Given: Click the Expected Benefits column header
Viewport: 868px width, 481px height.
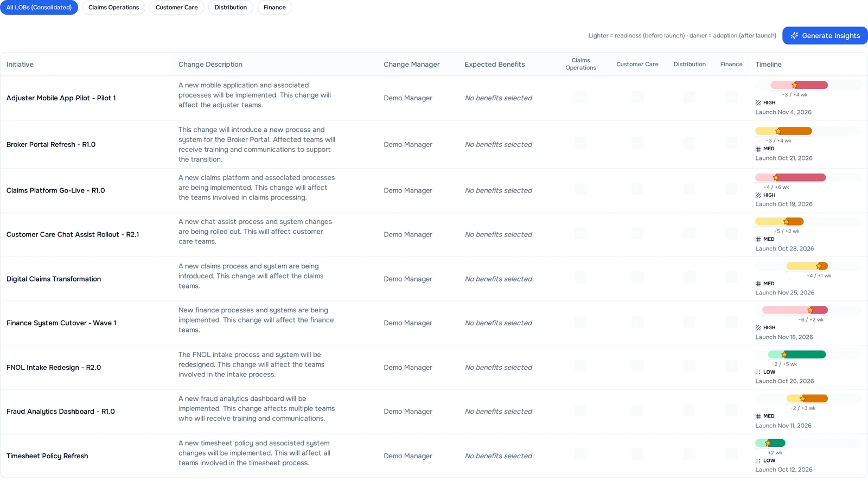Looking at the screenshot, I should [x=495, y=65].
